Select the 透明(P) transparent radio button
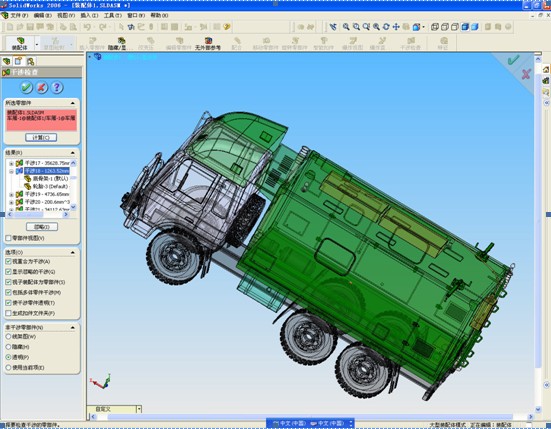 [x=8, y=357]
